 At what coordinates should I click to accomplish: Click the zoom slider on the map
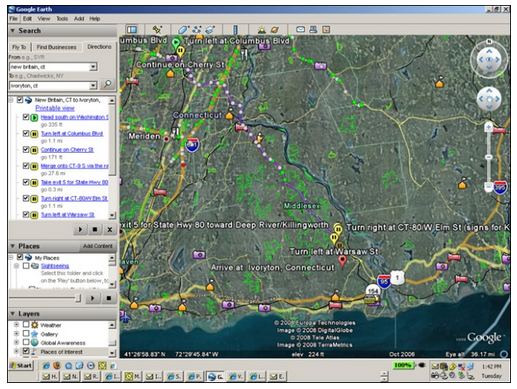(489, 157)
